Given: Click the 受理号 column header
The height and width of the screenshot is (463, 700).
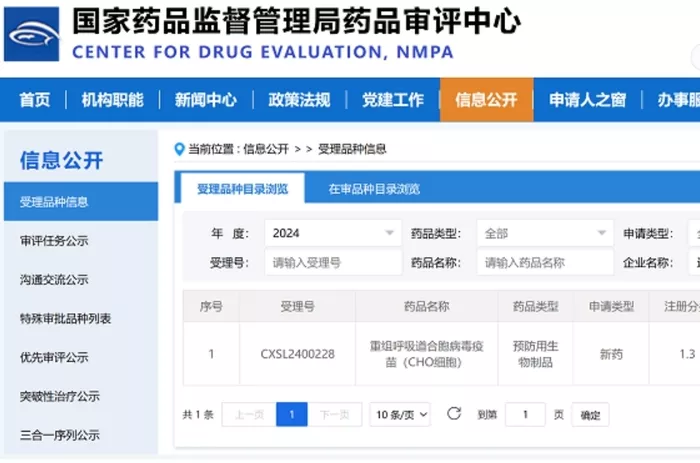Looking at the screenshot, I should 297,306.
